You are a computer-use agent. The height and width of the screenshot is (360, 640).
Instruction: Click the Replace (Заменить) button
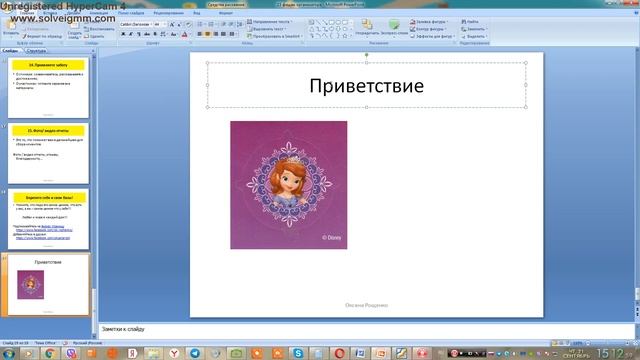tap(473, 29)
